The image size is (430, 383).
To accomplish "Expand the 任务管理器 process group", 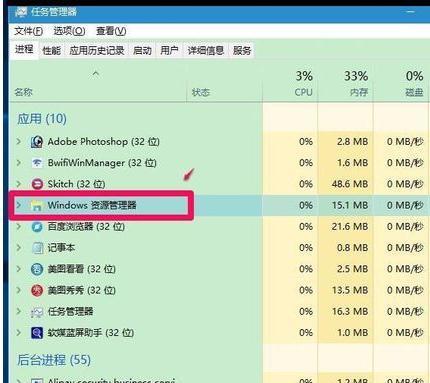I will (19, 312).
